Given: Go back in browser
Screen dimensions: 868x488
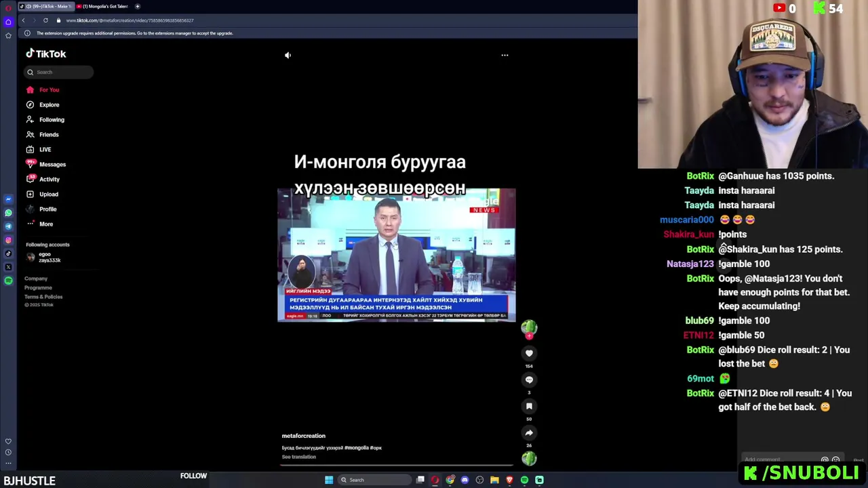Looking at the screenshot, I should point(23,20).
